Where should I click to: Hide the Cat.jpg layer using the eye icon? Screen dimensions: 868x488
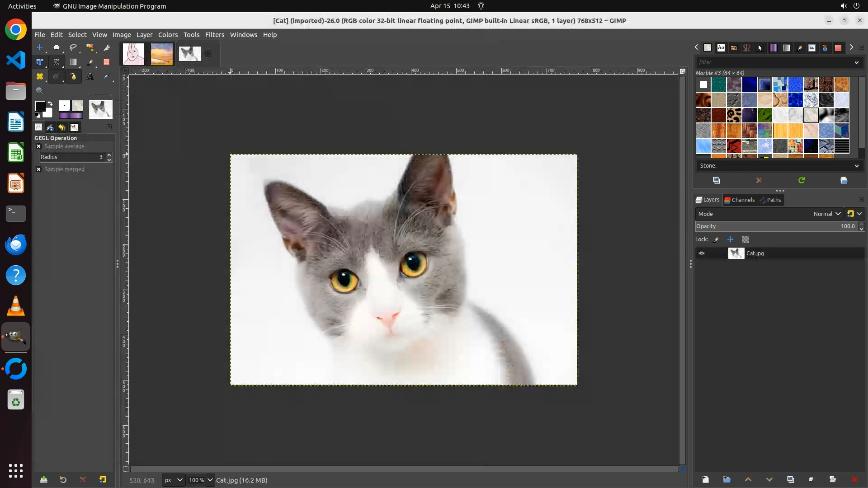tap(702, 253)
